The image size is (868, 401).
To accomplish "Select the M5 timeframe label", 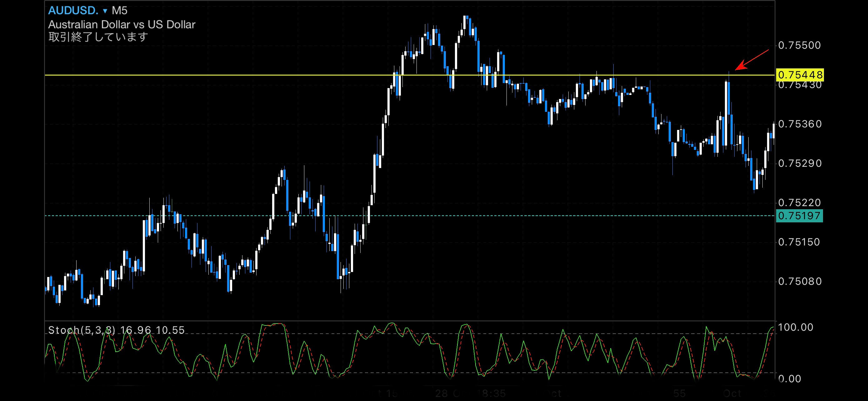I will point(120,11).
